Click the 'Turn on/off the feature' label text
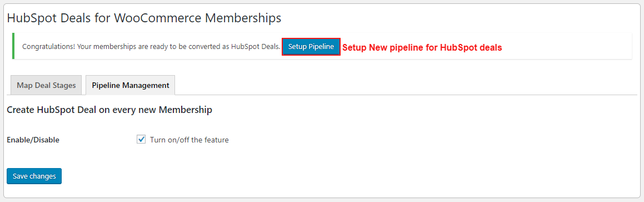This screenshot has height=202, width=644. coord(189,140)
